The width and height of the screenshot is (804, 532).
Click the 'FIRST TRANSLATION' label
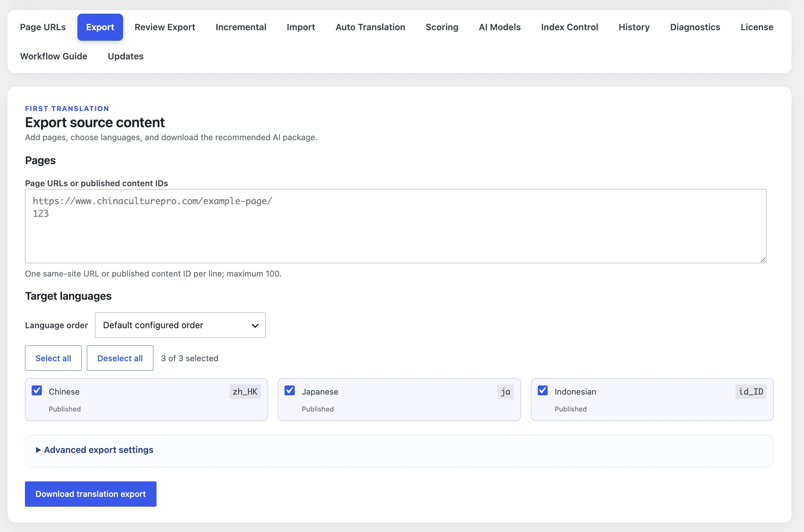[x=67, y=109]
